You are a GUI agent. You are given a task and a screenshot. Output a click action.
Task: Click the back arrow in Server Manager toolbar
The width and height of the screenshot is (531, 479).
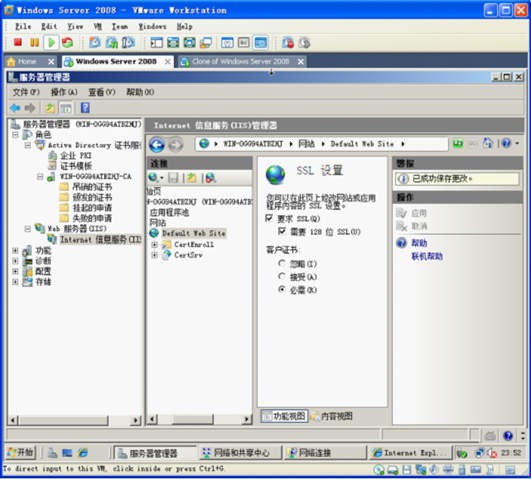tap(15, 108)
